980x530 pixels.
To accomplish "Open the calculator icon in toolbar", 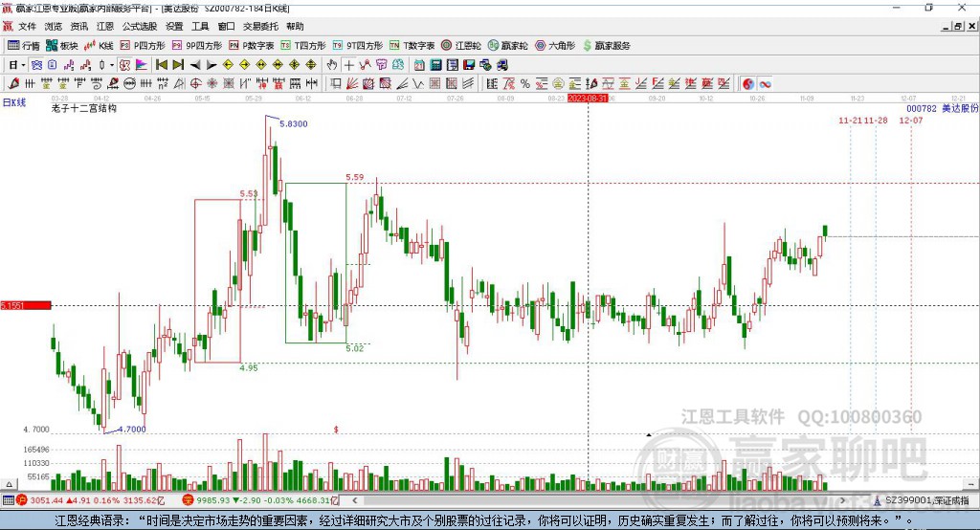I will click(435, 65).
